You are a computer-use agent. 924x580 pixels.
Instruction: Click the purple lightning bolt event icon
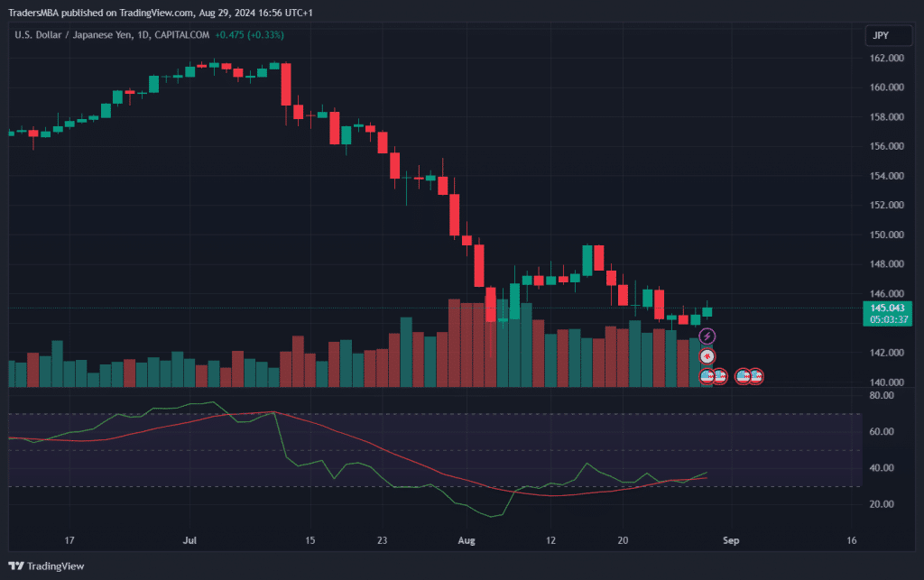tap(707, 336)
